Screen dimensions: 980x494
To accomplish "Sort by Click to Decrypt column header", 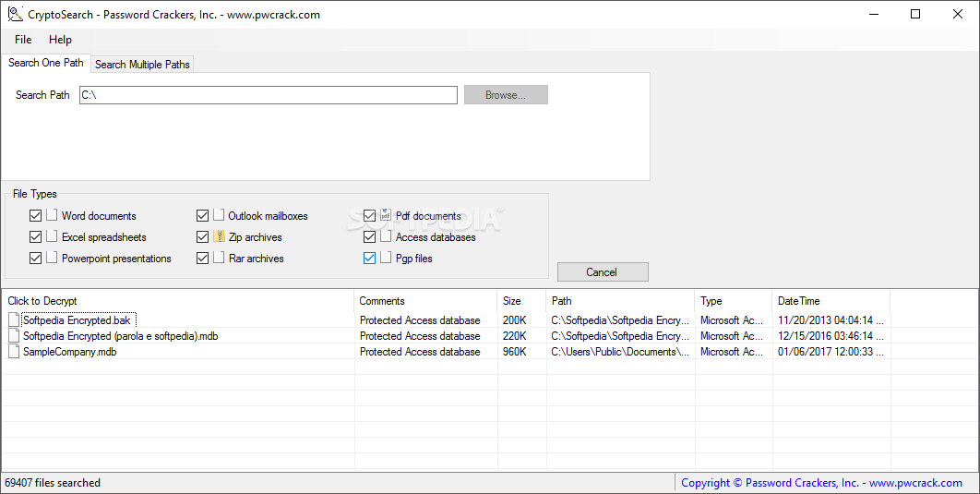I will click(x=177, y=301).
